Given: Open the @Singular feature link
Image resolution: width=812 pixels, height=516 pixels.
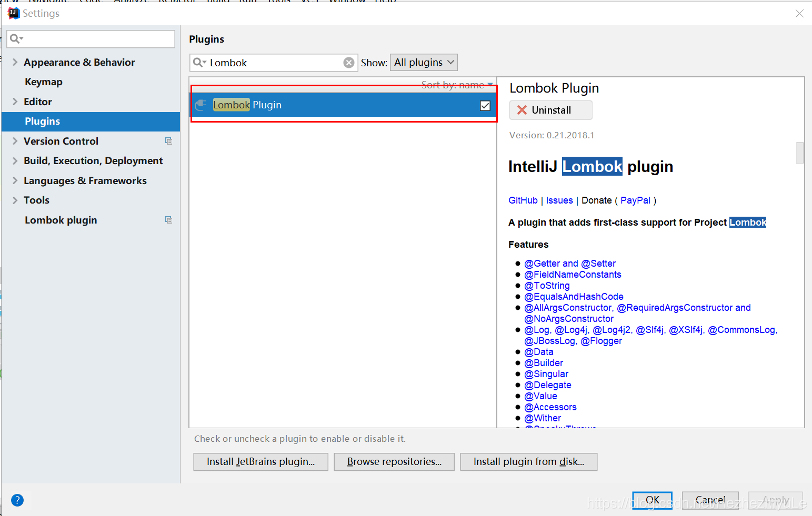Looking at the screenshot, I should click(x=546, y=374).
